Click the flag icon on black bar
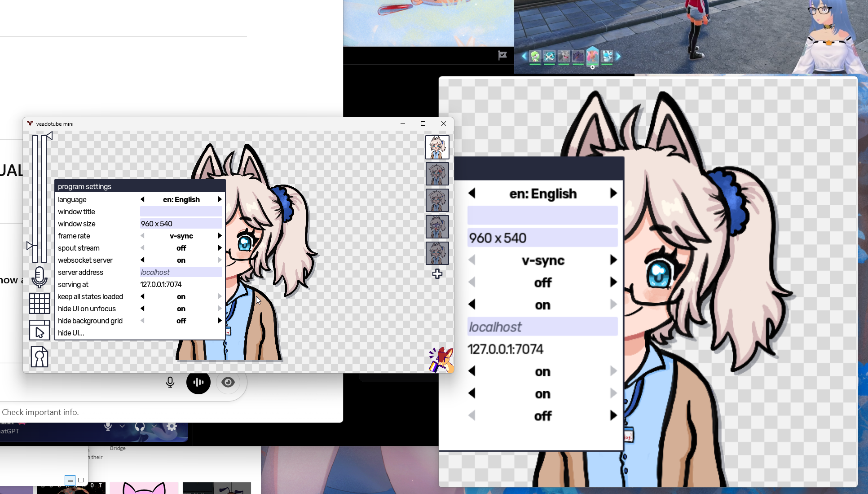Screen dimensions: 868x494 (x=502, y=55)
